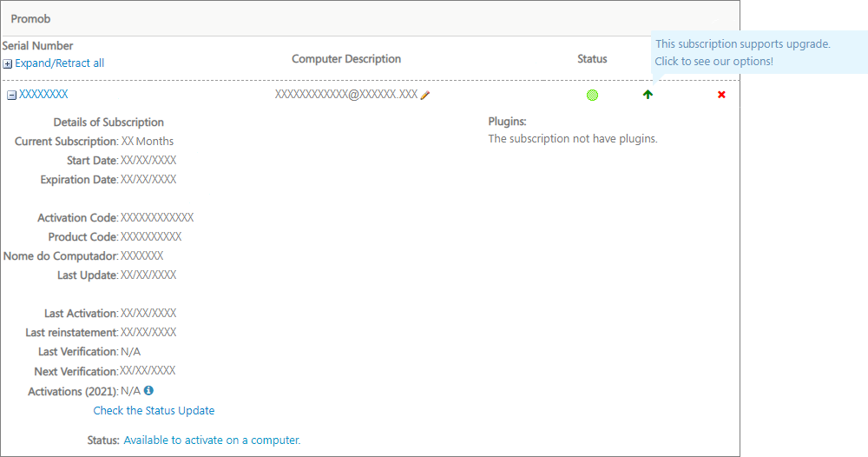Click the blue info icon beside Activations (2021)

(x=148, y=390)
